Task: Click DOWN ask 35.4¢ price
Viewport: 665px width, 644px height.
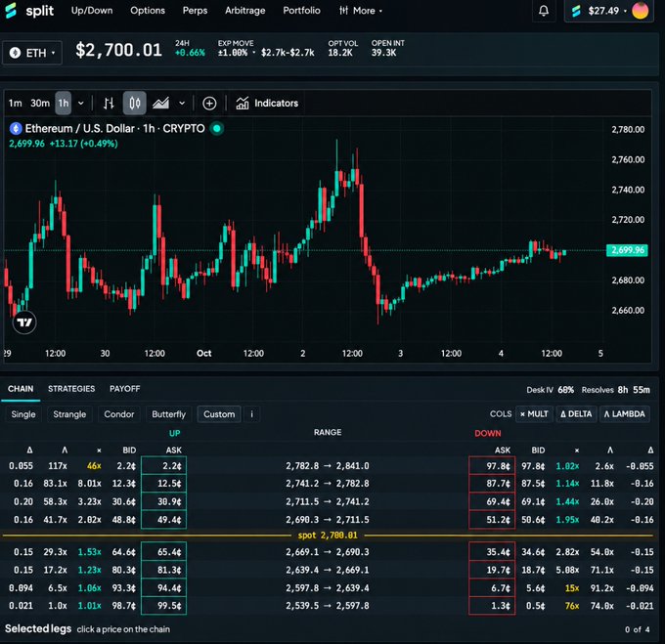Action: [x=492, y=551]
